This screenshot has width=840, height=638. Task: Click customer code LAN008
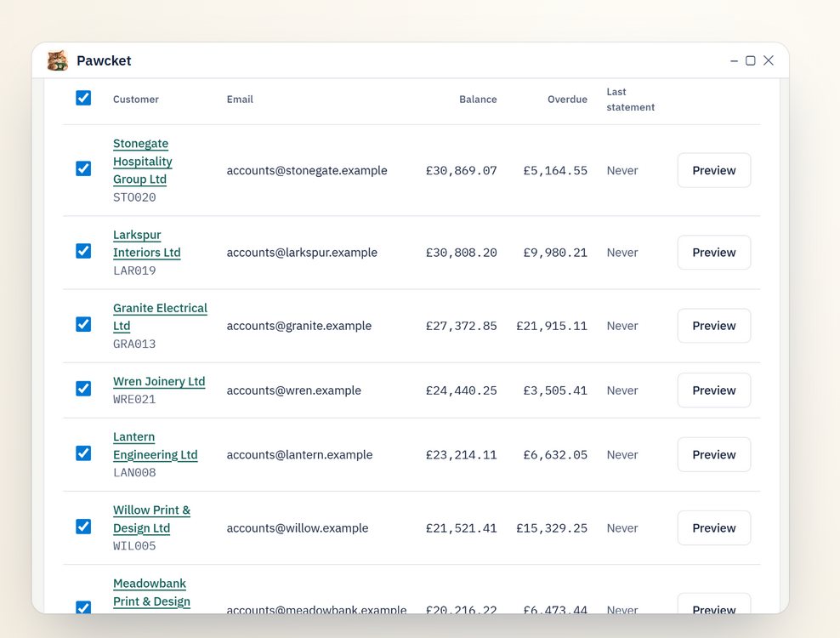[x=134, y=473]
